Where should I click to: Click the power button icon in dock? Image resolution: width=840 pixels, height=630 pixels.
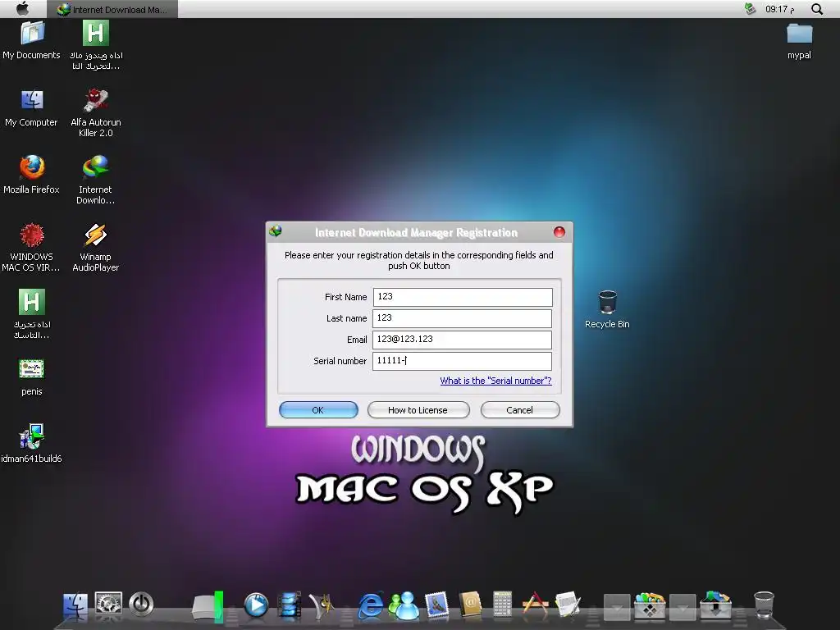pyautogui.click(x=141, y=605)
